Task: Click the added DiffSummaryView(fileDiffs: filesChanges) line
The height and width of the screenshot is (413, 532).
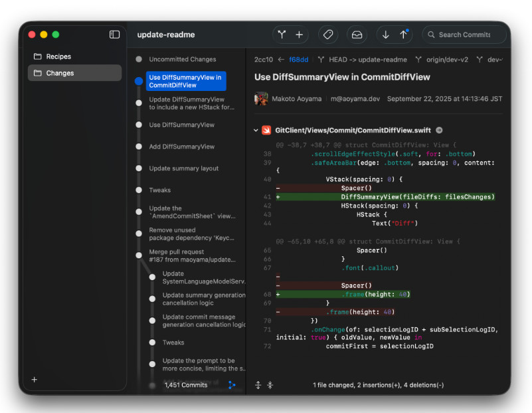Action: pyautogui.click(x=385, y=197)
